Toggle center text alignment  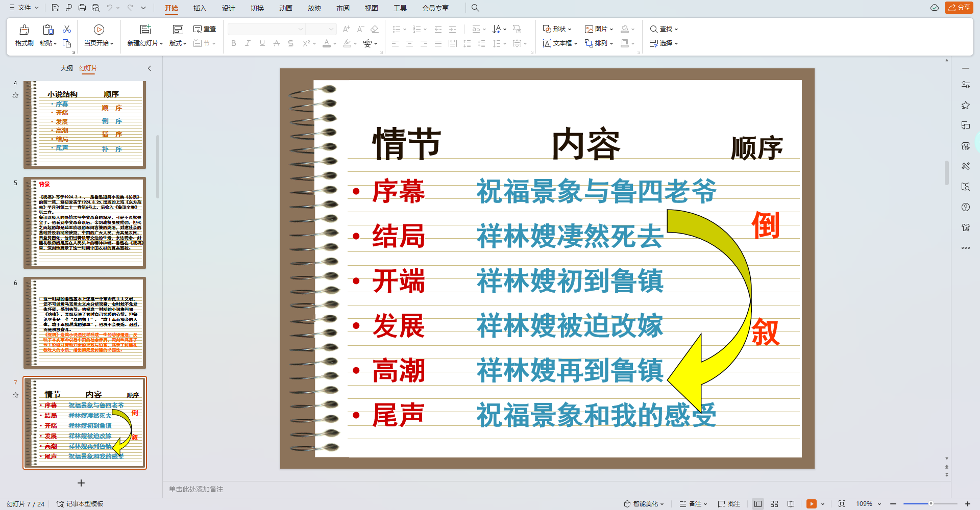(x=409, y=43)
